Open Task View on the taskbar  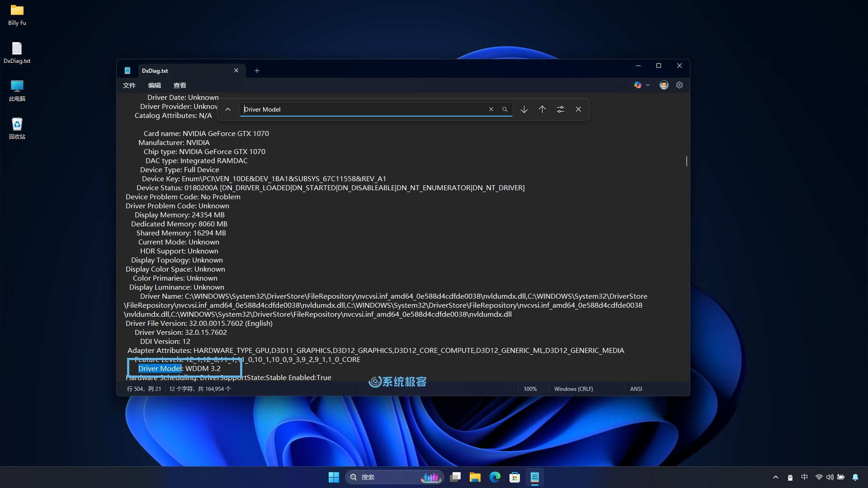coord(455,477)
